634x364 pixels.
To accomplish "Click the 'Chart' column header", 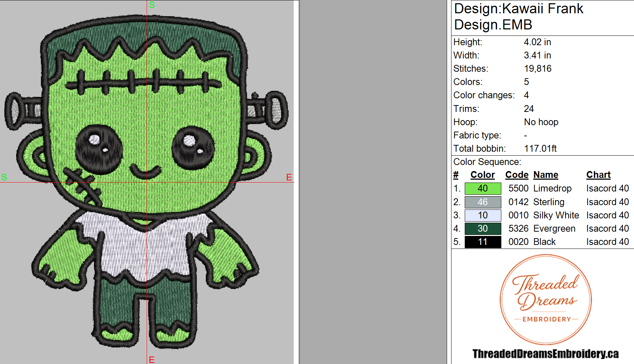I will coord(598,175).
